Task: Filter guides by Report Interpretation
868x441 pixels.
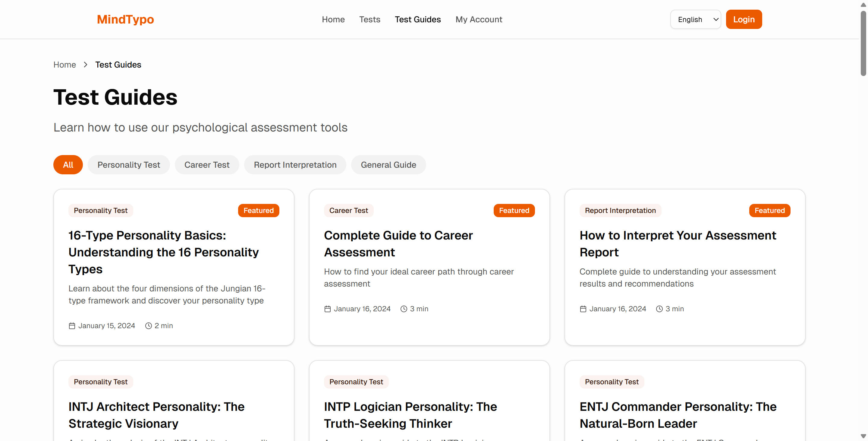Action: (x=295, y=164)
